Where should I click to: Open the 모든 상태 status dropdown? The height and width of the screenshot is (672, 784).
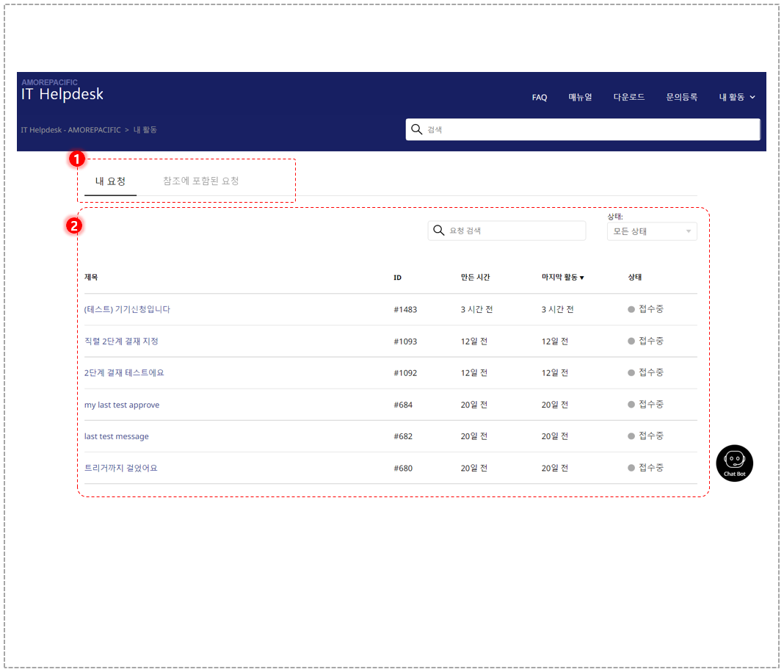point(652,231)
